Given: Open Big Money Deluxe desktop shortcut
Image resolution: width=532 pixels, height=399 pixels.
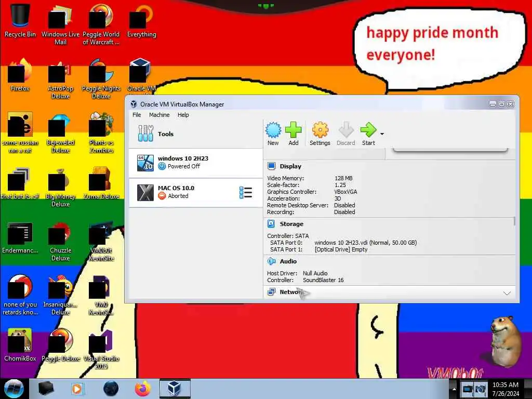Looking at the screenshot, I should [x=60, y=188].
